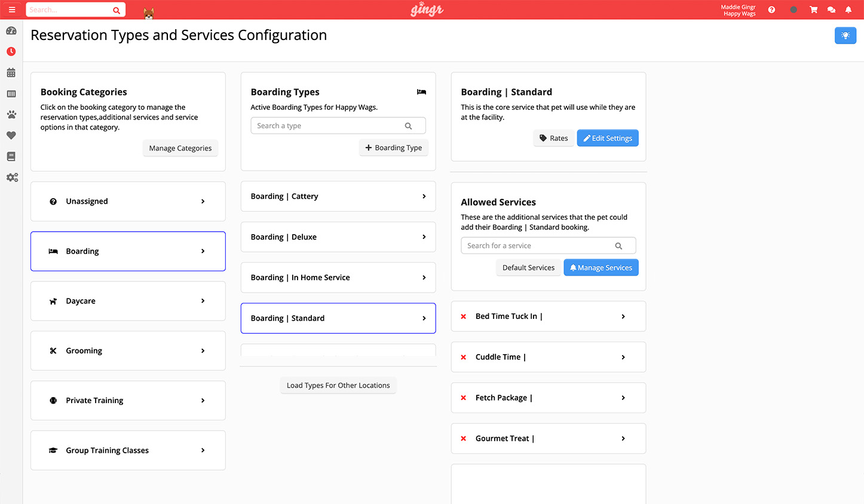Remove the Cuddle Time service
This screenshot has width=864, height=504.
pos(463,357)
